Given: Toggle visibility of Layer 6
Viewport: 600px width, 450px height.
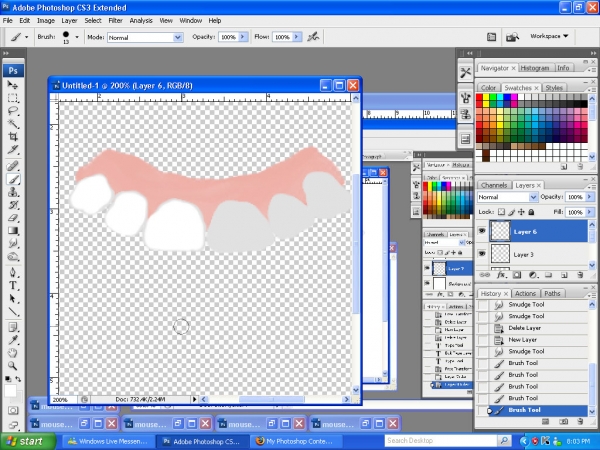Looking at the screenshot, I should [x=482, y=231].
